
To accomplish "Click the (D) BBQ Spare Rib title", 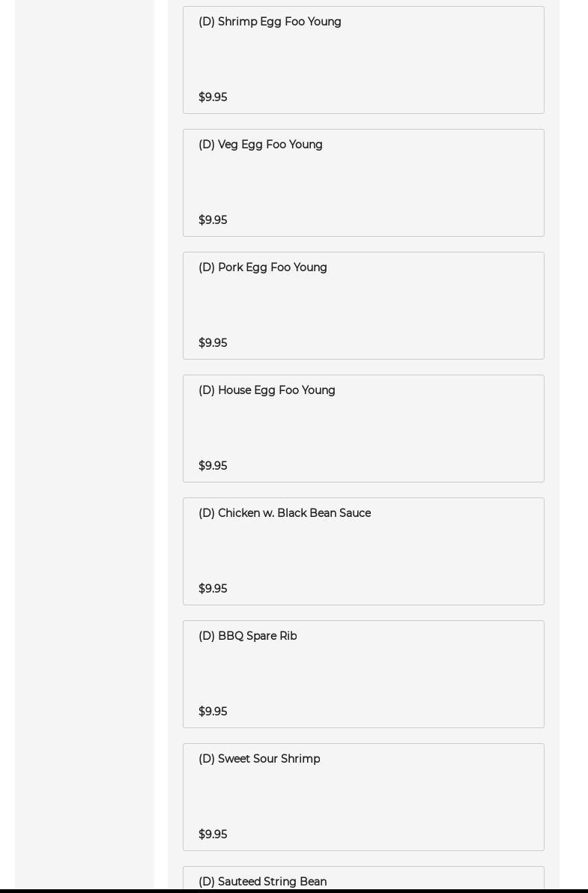I will 247,636.
